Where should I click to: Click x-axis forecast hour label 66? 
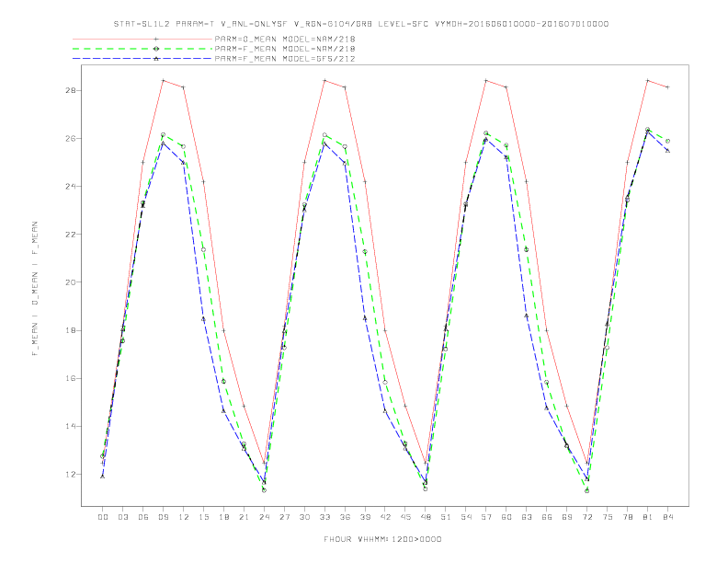pos(547,517)
